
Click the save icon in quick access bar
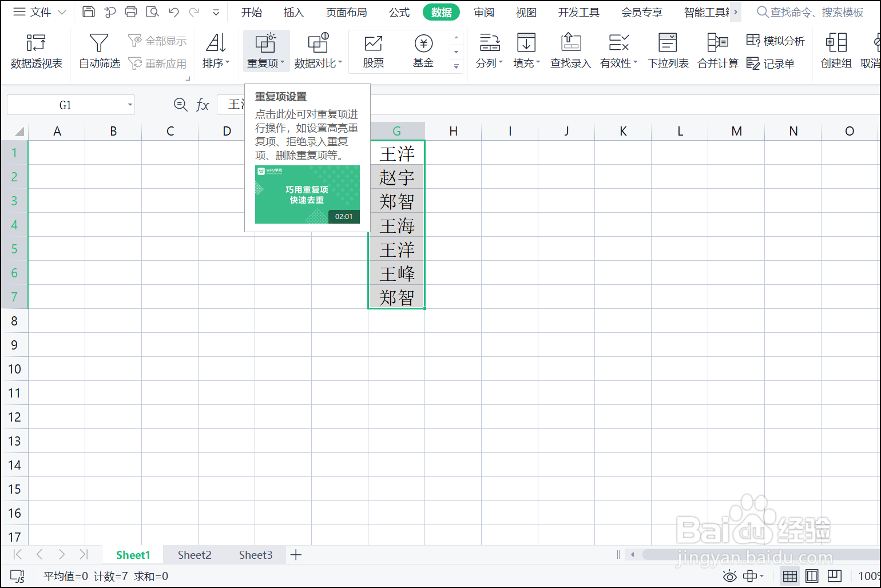[89, 11]
